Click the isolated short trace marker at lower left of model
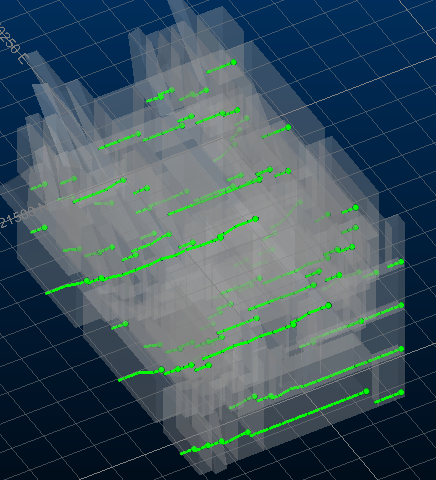This screenshot has width=436, height=480. (125, 324)
